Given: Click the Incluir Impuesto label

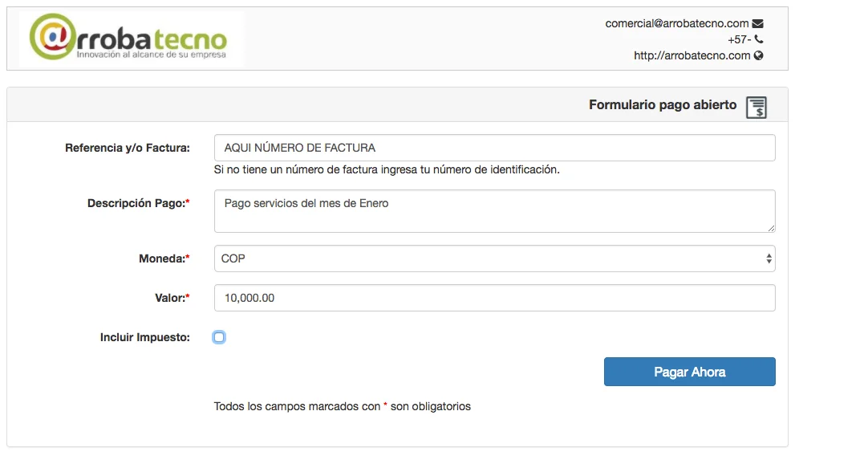Looking at the screenshot, I should point(144,337).
